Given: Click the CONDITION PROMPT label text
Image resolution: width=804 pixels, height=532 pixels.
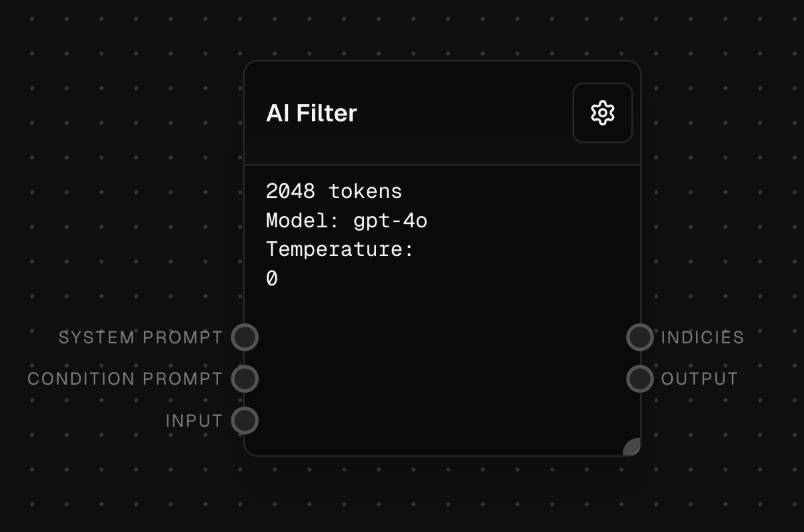Looking at the screenshot, I should point(124,378).
